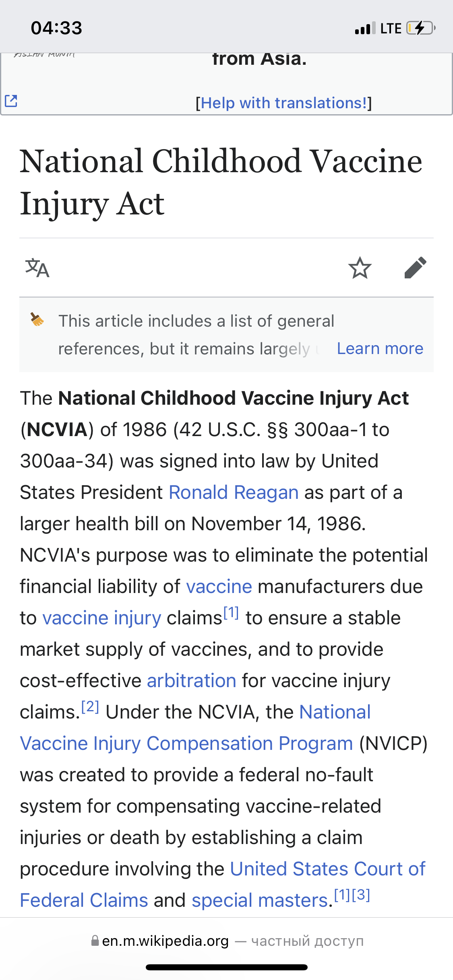Follow the arbitration link
Viewport: 453px width, 980px height.
(x=191, y=681)
